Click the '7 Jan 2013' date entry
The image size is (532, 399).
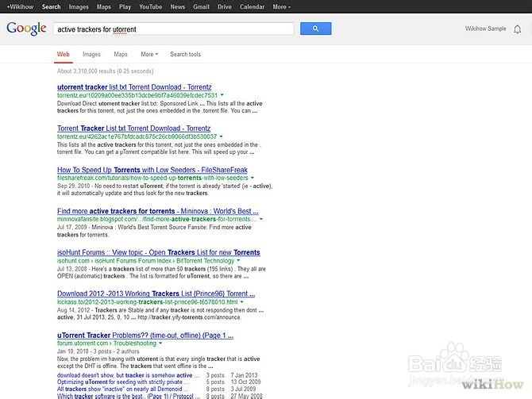244,375
